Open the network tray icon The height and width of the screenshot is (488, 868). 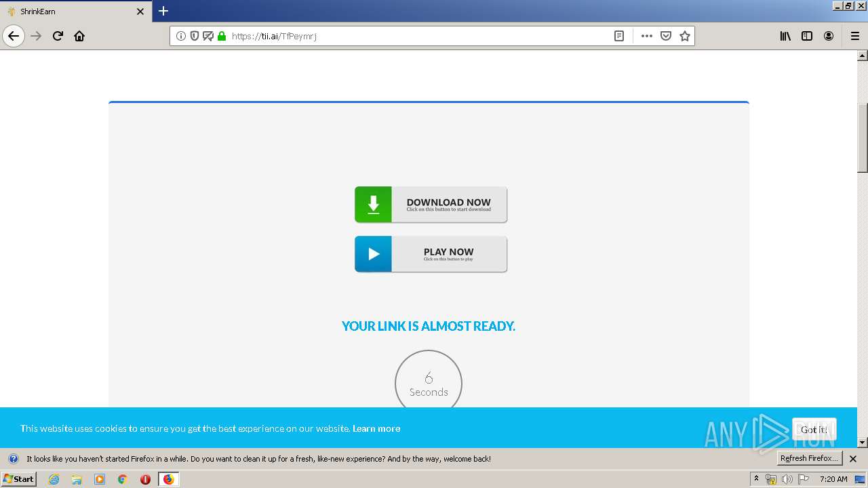(771, 479)
